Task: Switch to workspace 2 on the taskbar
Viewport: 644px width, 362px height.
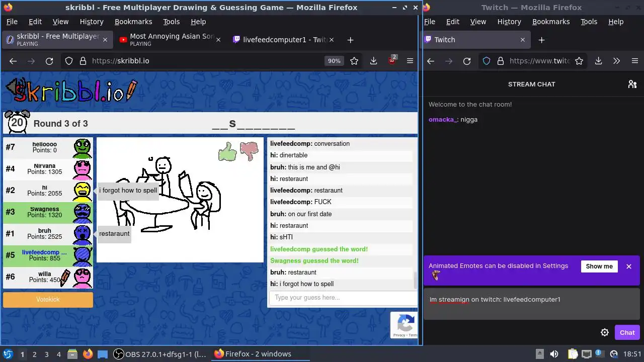Action: pyautogui.click(x=34, y=354)
